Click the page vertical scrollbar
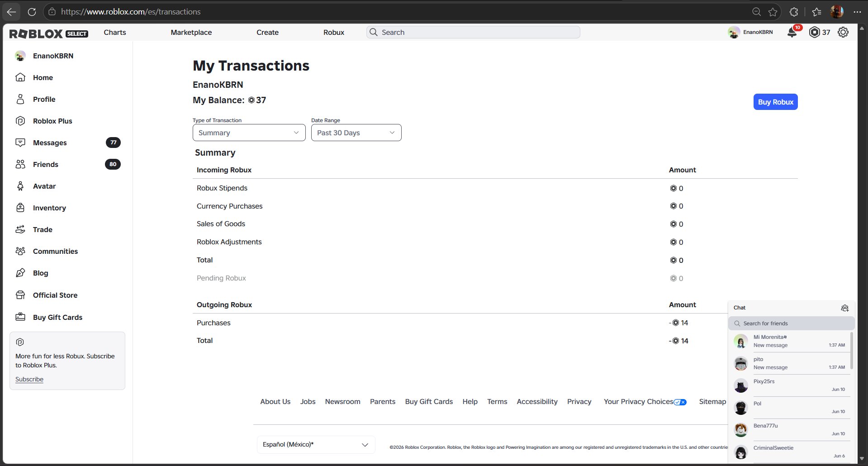 point(862,243)
